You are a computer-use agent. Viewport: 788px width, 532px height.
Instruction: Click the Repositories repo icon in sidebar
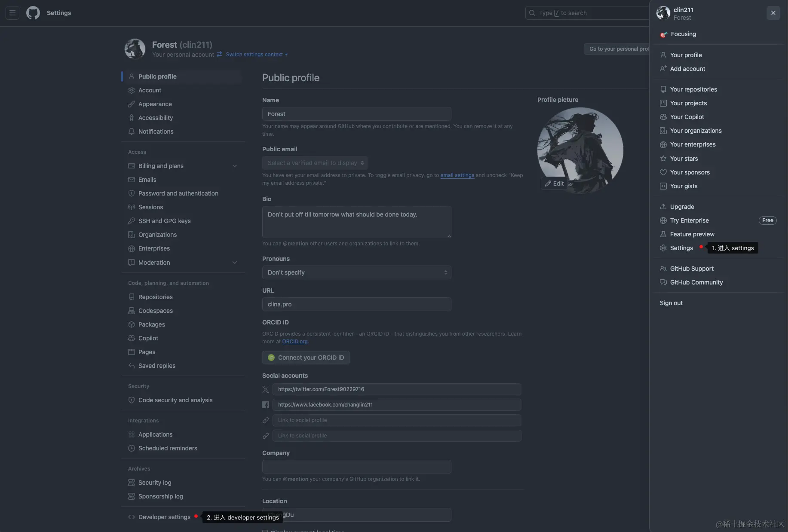(x=132, y=297)
